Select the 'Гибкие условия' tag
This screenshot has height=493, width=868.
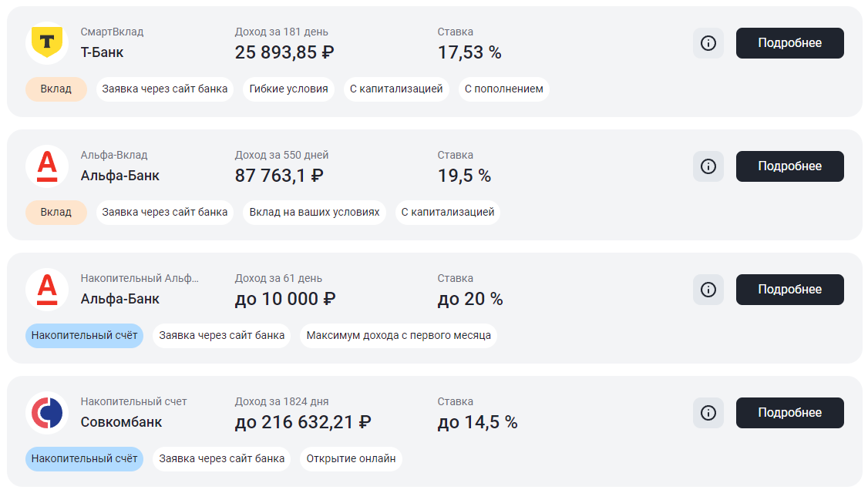pyautogui.click(x=288, y=89)
